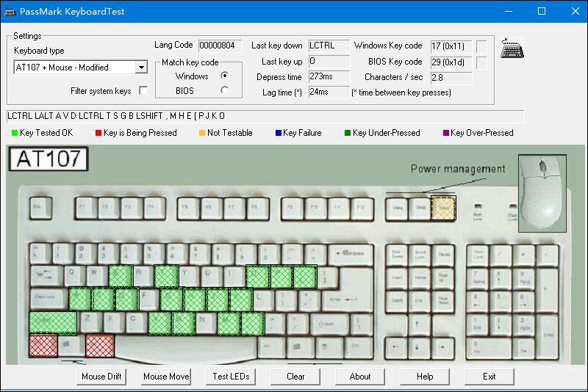The height and width of the screenshot is (392, 588).
Task: Run the Test LEDs button
Action: [x=231, y=377]
